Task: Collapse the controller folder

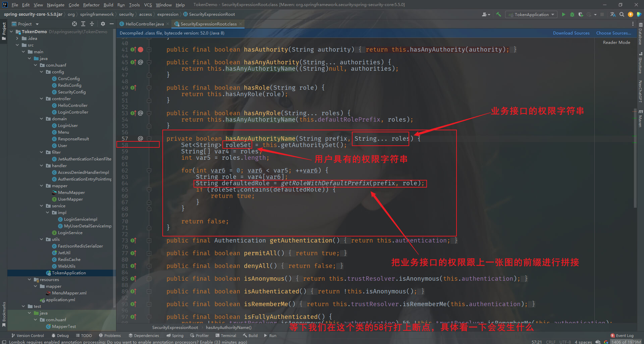Action: 42,99
